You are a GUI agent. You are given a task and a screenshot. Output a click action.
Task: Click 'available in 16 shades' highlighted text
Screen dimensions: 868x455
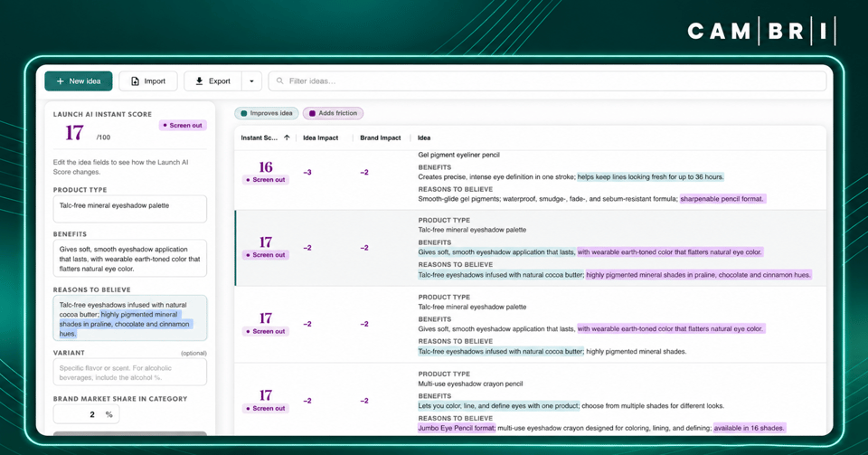tap(749, 428)
